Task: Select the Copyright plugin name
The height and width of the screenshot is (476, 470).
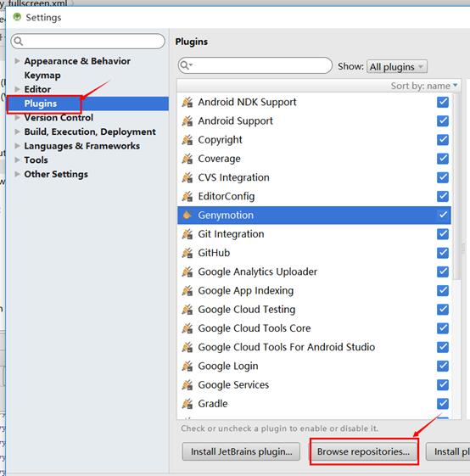Action: [220, 140]
